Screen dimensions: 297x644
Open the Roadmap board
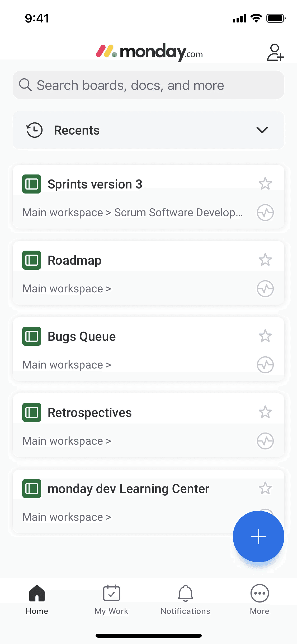click(148, 273)
